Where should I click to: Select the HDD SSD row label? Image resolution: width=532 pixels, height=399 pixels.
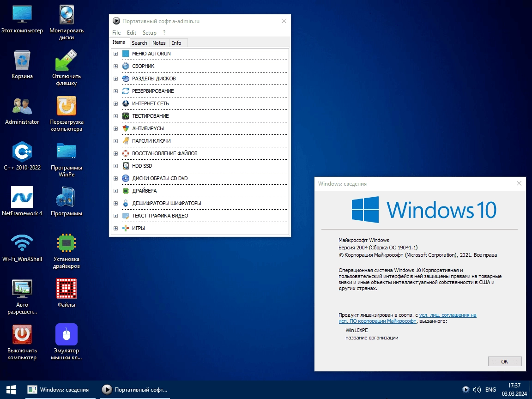(x=142, y=166)
